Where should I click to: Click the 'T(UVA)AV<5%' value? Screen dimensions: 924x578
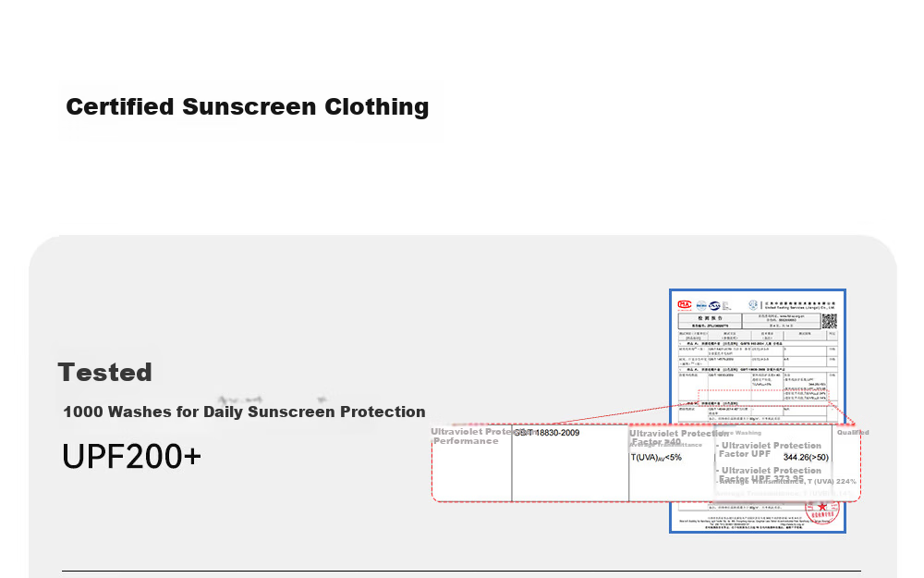pos(656,458)
